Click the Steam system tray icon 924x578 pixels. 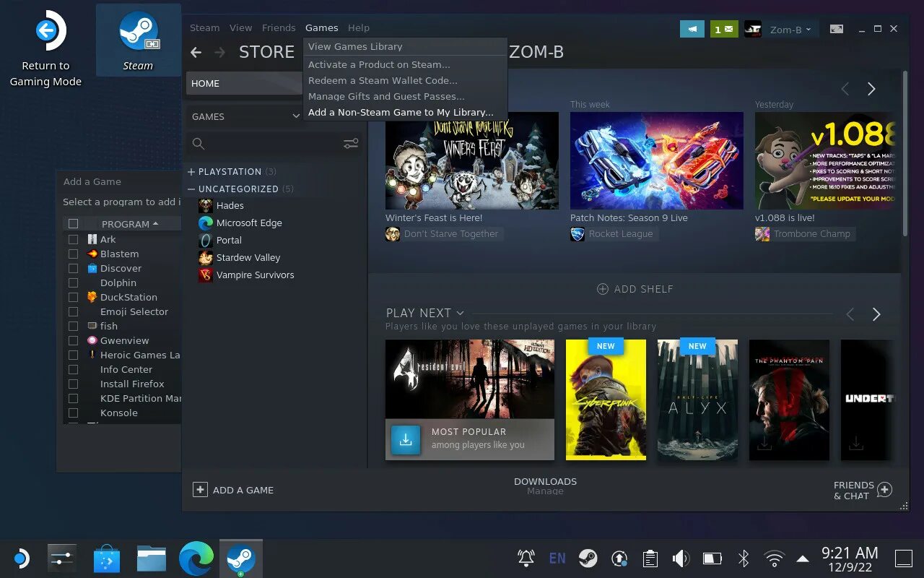click(588, 558)
